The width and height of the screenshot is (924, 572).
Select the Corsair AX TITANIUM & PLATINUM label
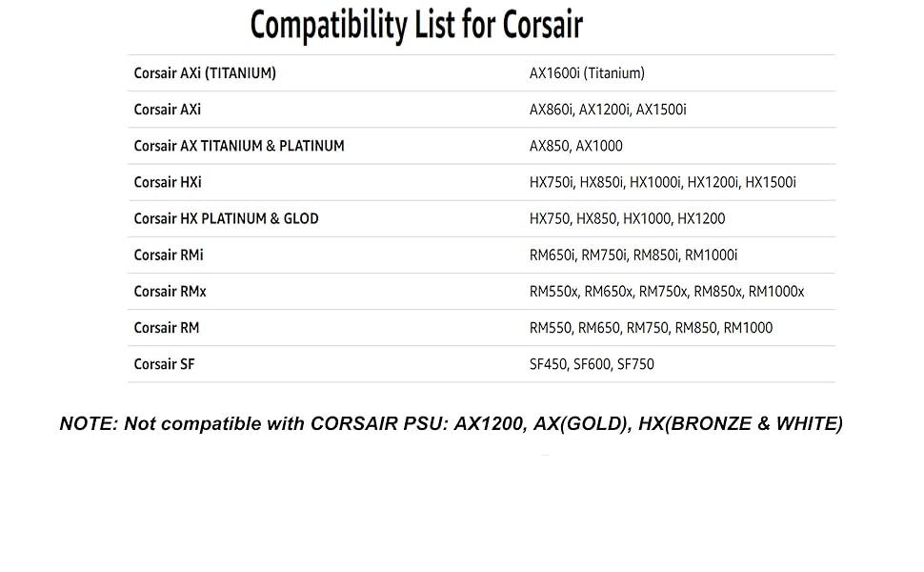coord(239,146)
